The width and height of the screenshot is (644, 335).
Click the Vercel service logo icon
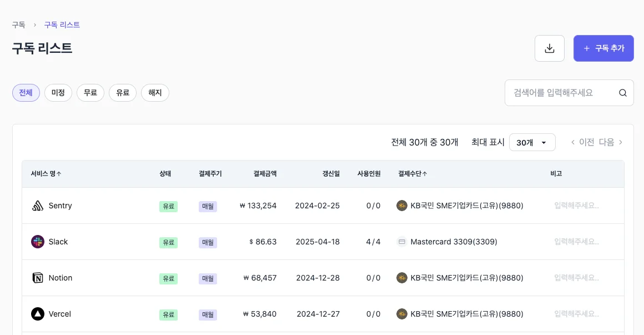(x=37, y=314)
